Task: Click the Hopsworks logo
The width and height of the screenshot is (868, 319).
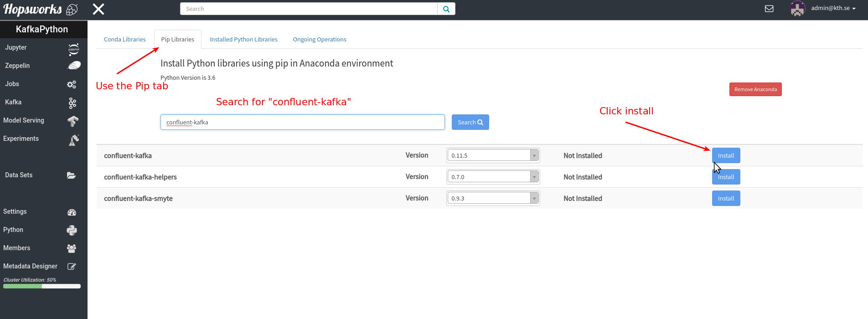Action: [x=41, y=9]
